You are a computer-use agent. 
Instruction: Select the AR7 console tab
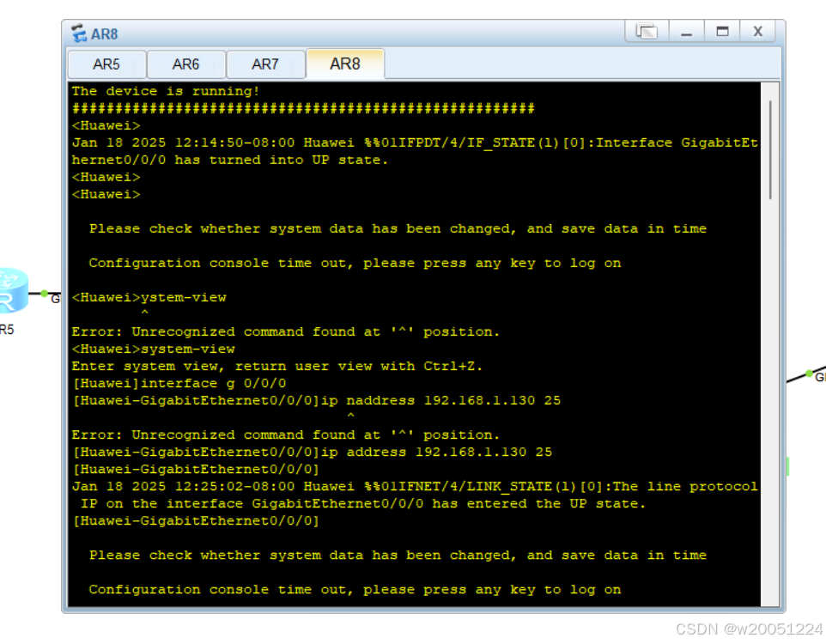(x=265, y=64)
